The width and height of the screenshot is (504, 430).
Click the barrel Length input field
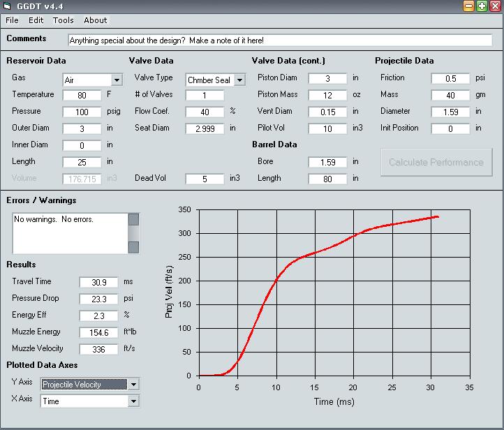pyautogui.click(x=327, y=179)
